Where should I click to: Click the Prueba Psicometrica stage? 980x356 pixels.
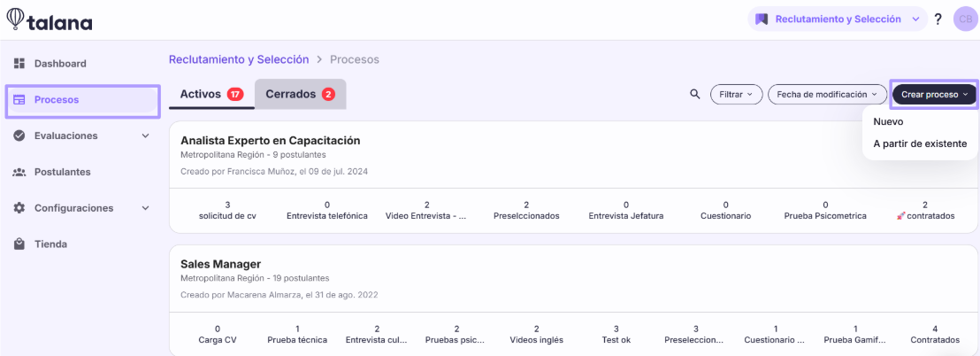(x=825, y=210)
